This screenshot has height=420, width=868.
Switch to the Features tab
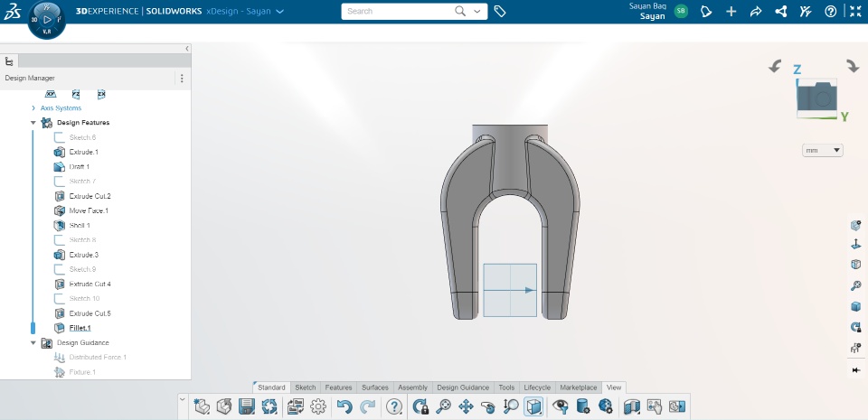(338, 387)
